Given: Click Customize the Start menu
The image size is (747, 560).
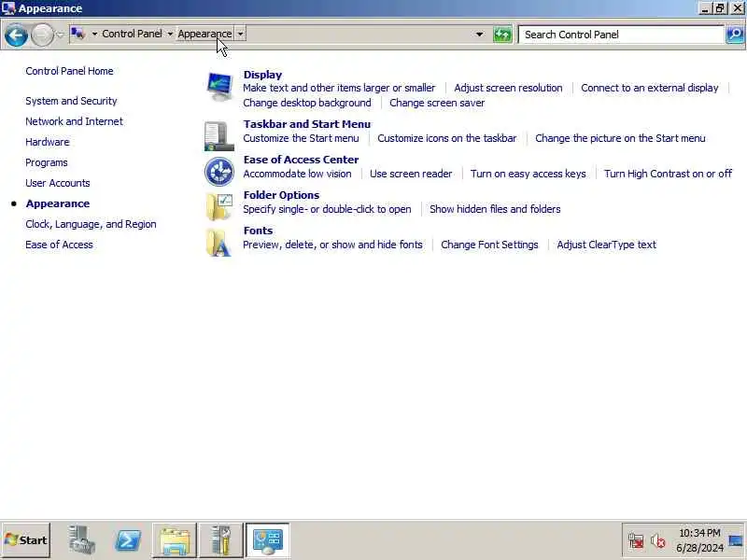Looking at the screenshot, I should pos(301,138).
